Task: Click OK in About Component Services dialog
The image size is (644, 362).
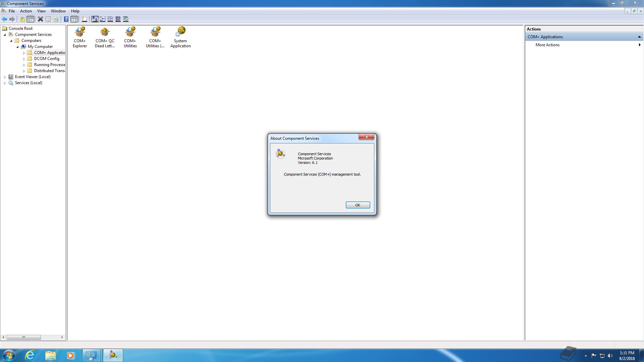Action: 358,205
